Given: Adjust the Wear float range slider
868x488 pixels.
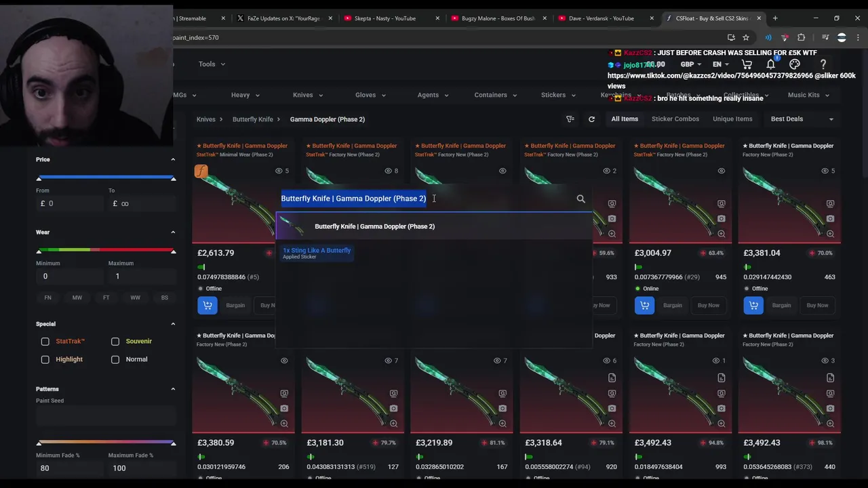Looking at the screenshot, I should 106,251.
